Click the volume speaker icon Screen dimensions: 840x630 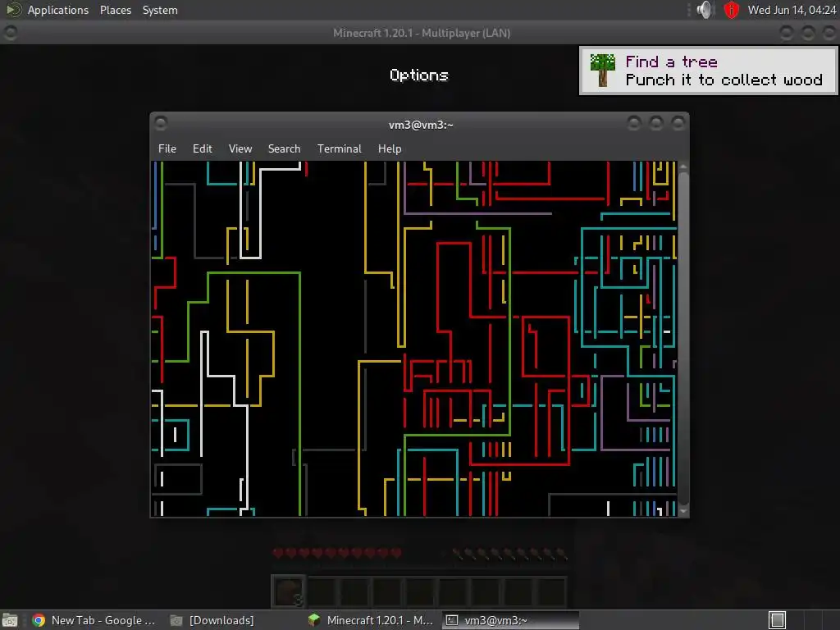705,10
